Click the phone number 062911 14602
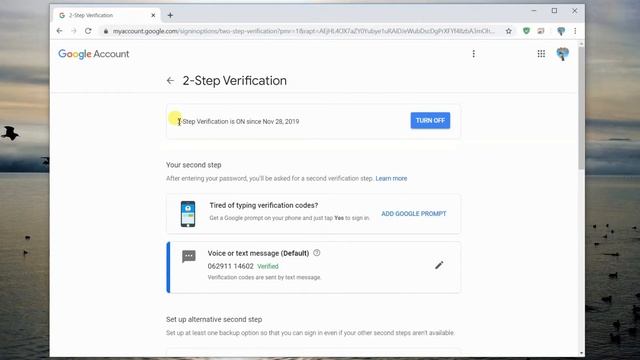Image resolution: width=640 pixels, height=360 pixels. click(x=230, y=266)
